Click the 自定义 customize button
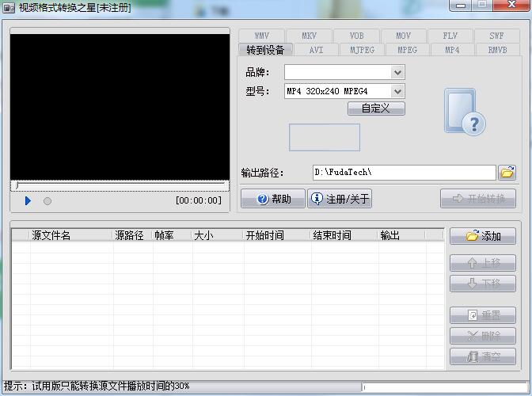The height and width of the screenshot is (396, 532). tap(376, 109)
